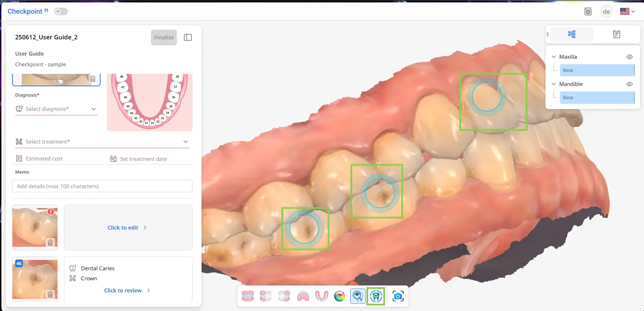Click the right panel collapse handle
This screenshot has height=311, width=644.
tap(548, 34)
